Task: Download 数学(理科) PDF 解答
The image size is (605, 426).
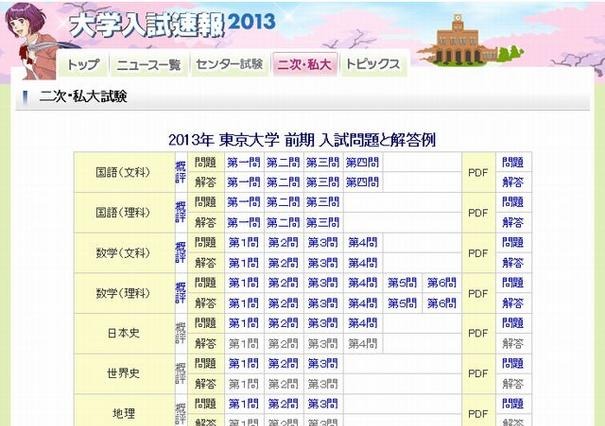Action: (x=513, y=303)
